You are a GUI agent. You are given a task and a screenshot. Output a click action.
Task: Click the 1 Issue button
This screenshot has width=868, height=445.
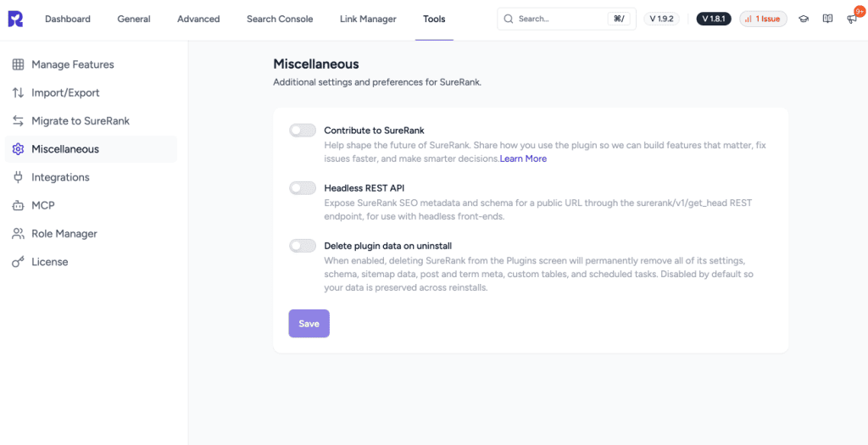764,19
